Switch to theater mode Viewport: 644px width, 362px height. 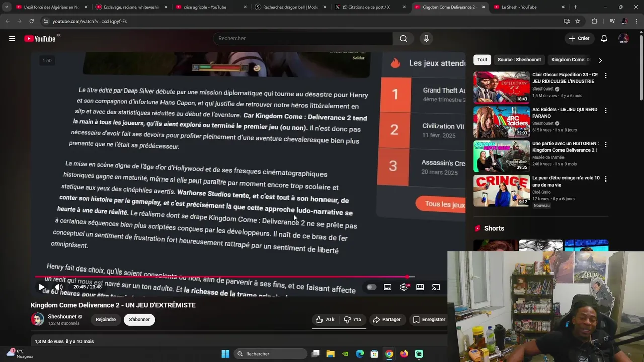coord(420,287)
